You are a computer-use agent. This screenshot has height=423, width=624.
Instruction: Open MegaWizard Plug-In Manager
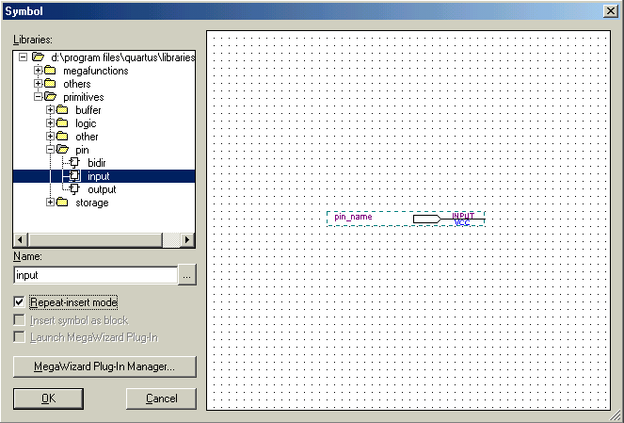[105, 366]
